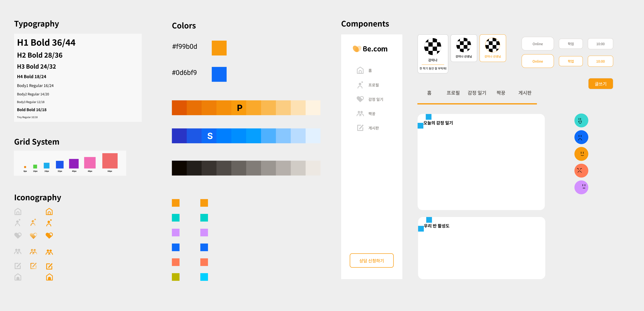The width and height of the screenshot is (644, 311).
Task: Click the 상담 신청하기 button
Action: pyautogui.click(x=371, y=260)
